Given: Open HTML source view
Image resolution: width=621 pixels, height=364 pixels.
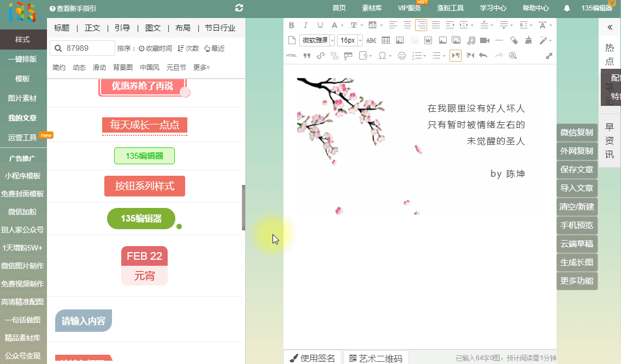Looking at the screenshot, I should (292, 55).
